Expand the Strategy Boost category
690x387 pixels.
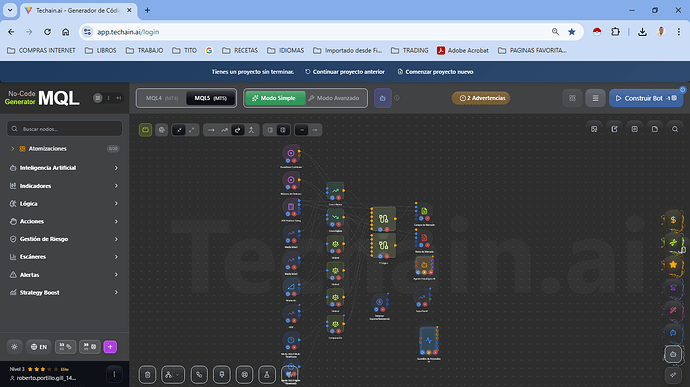[x=65, y=292]
